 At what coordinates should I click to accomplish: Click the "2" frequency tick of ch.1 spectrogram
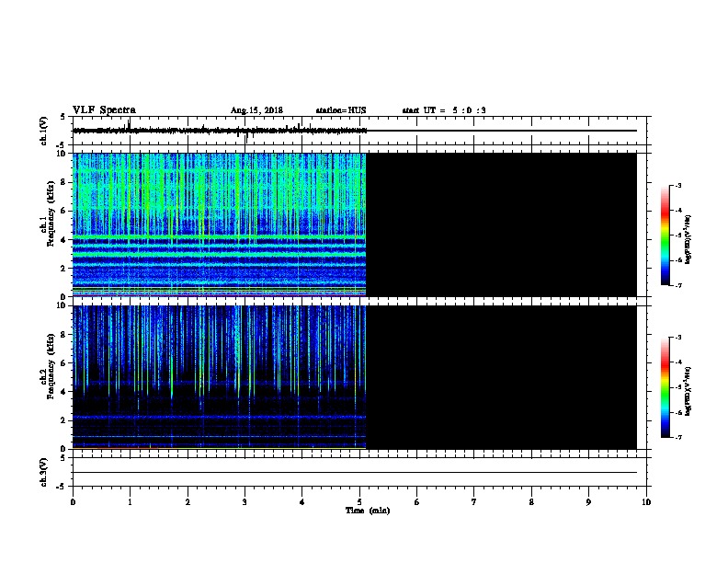pos(63,269)
